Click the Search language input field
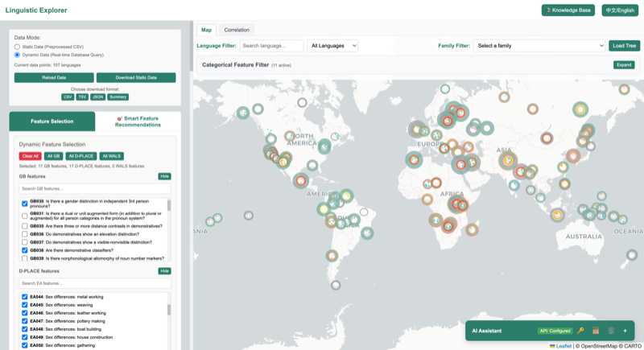The image size is (644, 350). (x=271, y=46)
